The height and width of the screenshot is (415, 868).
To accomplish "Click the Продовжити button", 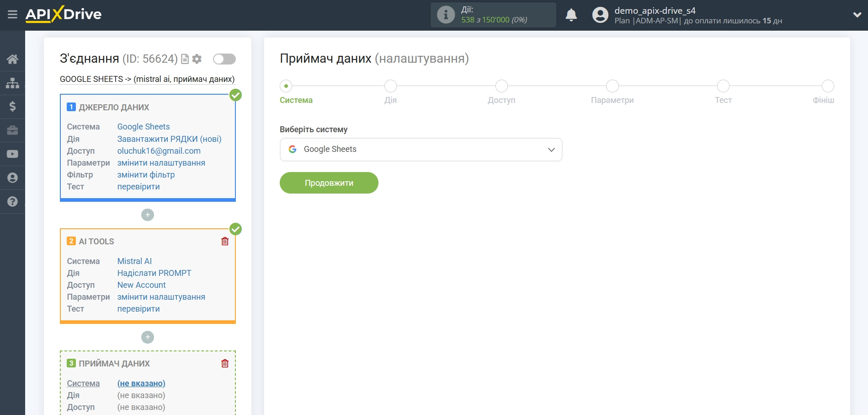I will [x=329, y=183].
